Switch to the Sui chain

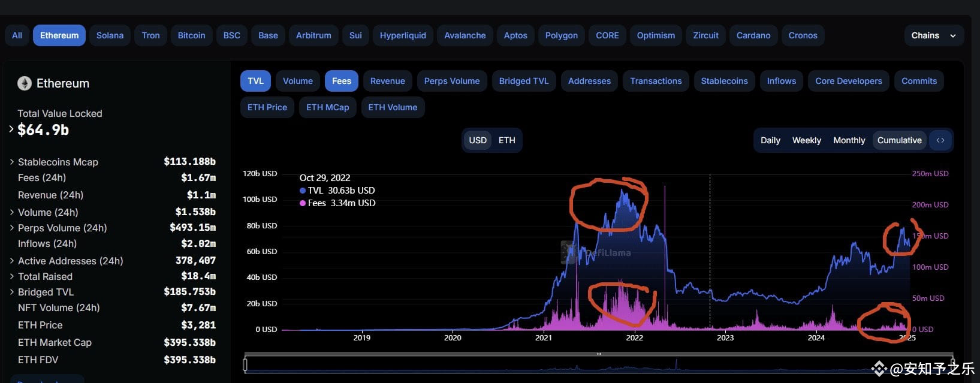(355, 35)
